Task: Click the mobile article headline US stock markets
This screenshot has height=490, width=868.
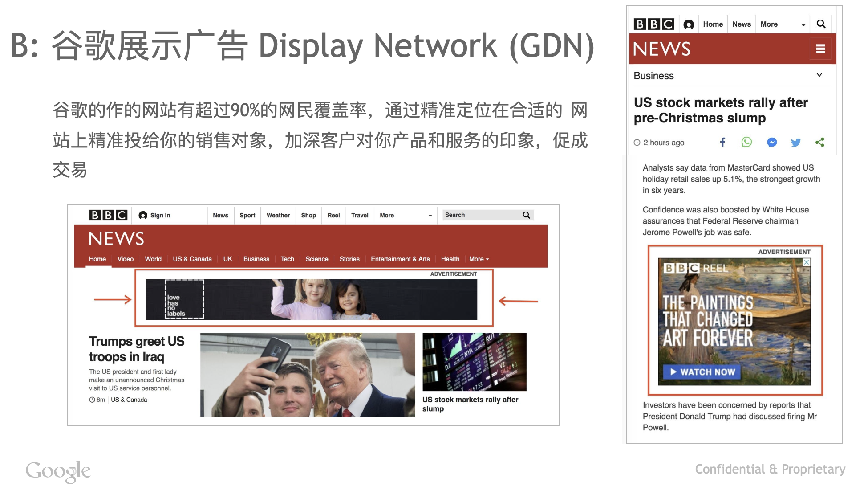Action: 720,110
